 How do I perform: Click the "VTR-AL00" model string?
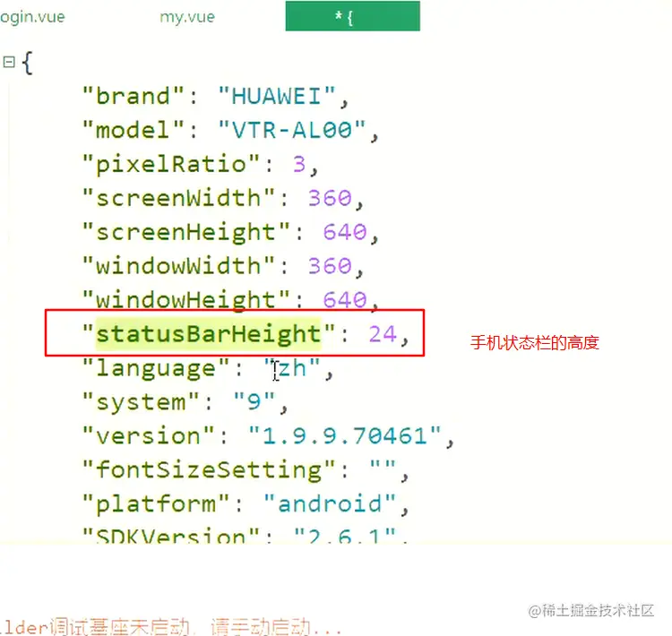(292, 130)
